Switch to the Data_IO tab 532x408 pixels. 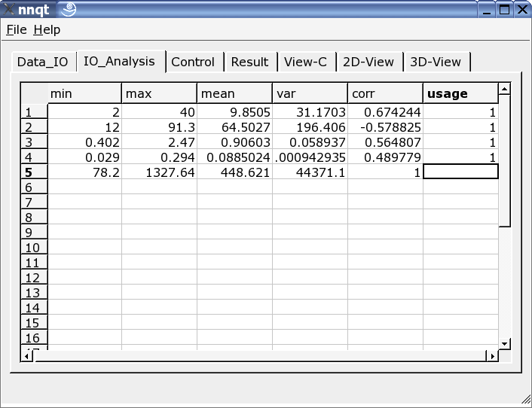[x=43, y=62]
